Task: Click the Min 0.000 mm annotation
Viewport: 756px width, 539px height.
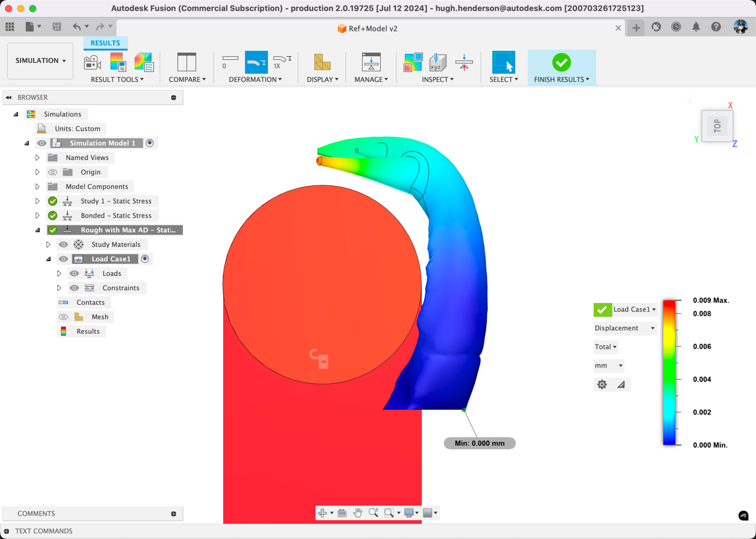Action: (479, 442)
